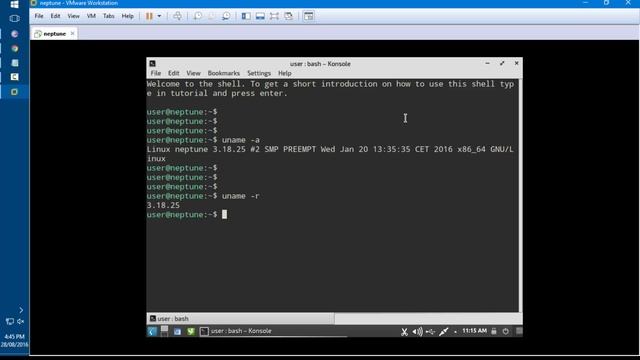
Task: Expand the Windows hidden tray icons chevron
Action: (x=21, y=310)
